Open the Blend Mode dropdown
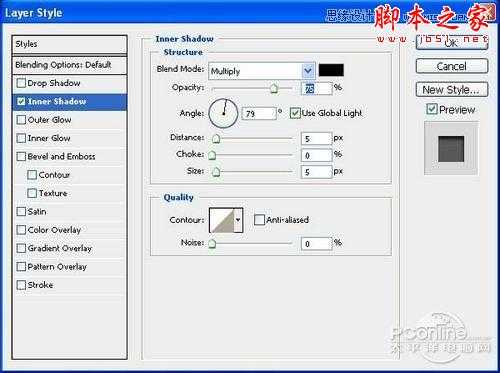The image size is (500, 373). click(x=262, y=71)
